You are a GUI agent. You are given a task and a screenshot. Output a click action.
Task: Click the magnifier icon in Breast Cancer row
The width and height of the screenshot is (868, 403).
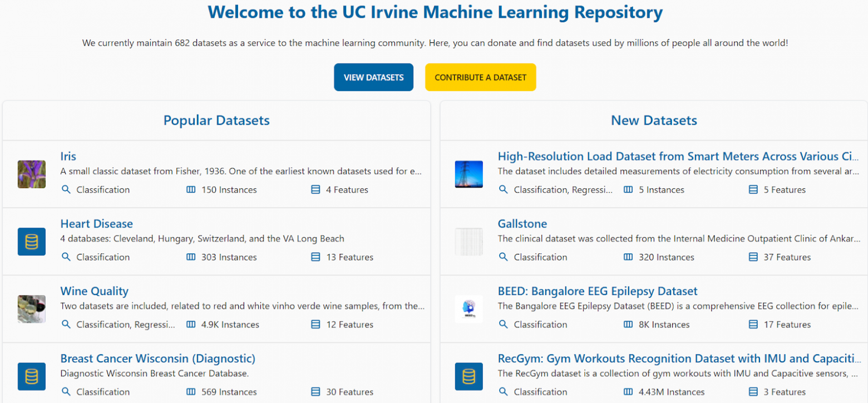pyautogui.click(x=66, y=392)
